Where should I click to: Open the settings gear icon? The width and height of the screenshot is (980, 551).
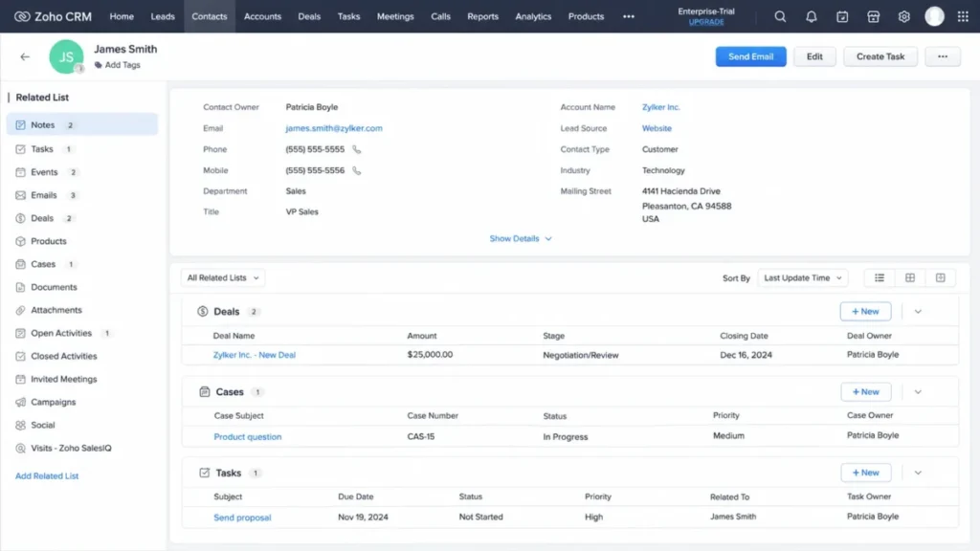coord(903,16)
